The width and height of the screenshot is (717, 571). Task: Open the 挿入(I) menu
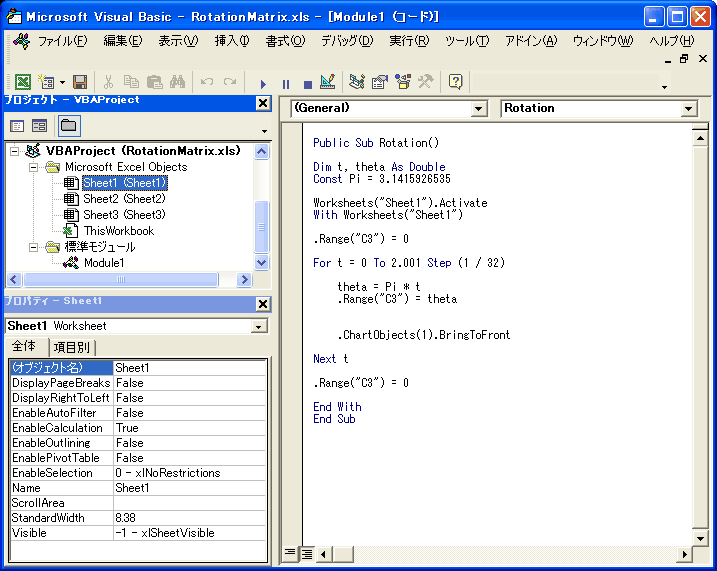pos(232,41)
